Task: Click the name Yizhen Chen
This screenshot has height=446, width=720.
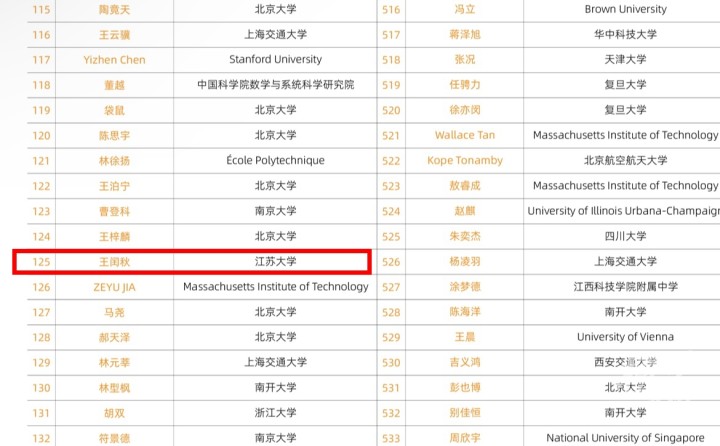Action: click(x=114, y=60)
